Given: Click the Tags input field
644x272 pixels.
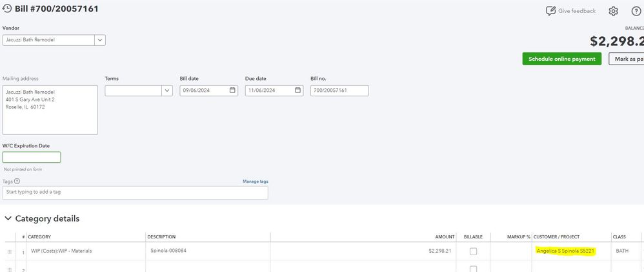Looking at the screenshot, I should point(135,193).
